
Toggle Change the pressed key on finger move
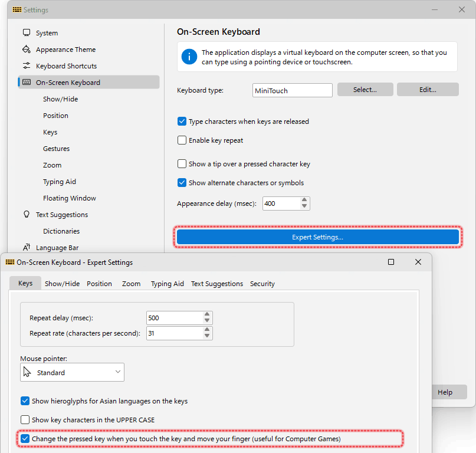pos(25,439)
